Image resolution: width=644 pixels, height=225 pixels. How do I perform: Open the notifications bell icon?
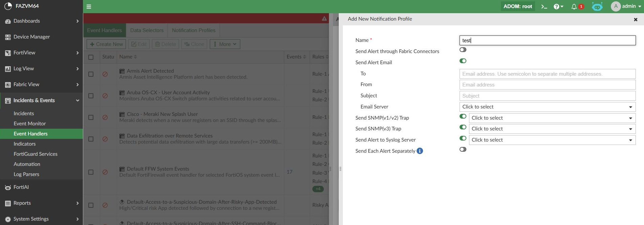point(574,6)
